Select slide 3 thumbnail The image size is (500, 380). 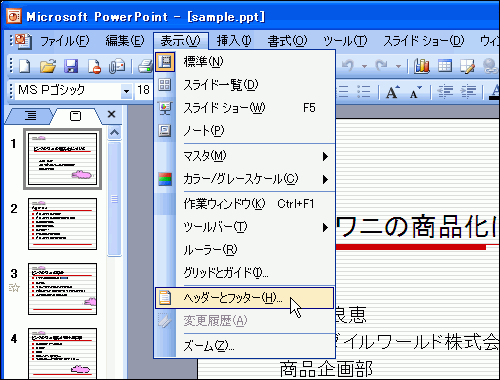(62, 289)
